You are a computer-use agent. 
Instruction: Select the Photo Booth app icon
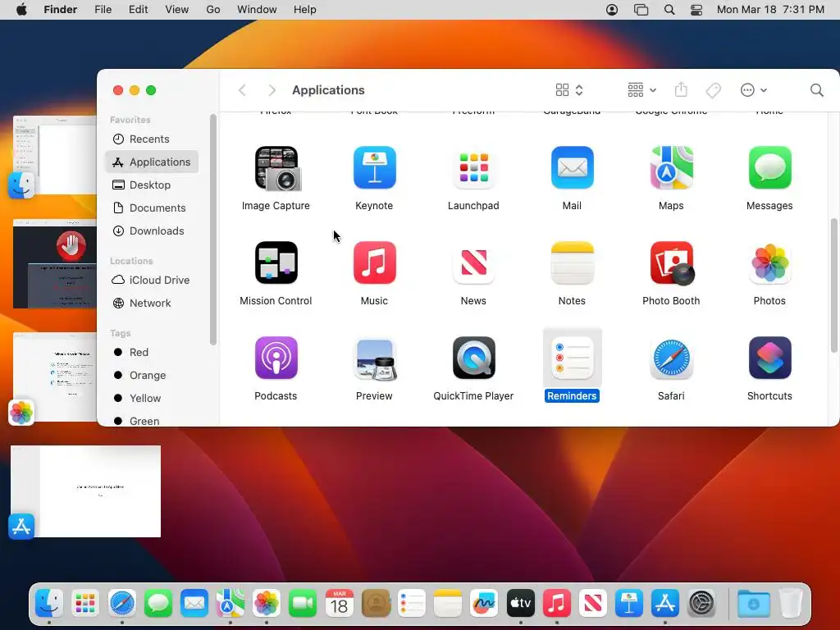672,262
